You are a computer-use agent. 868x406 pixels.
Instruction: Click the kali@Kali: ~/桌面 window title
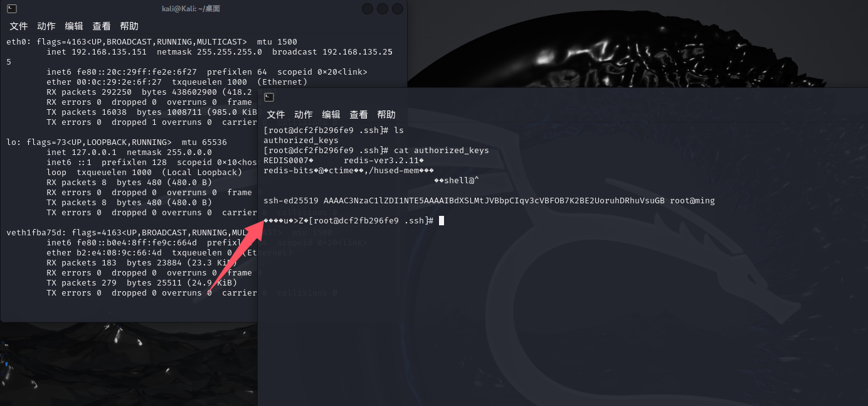pyautogui.click(x=191, y=9)
